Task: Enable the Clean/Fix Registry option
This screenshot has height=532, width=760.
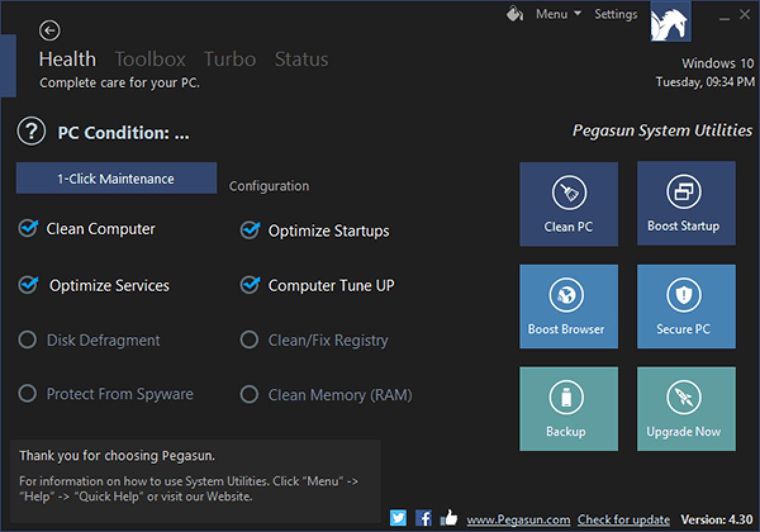Action: pyautogui.click(x=250, y=340)
